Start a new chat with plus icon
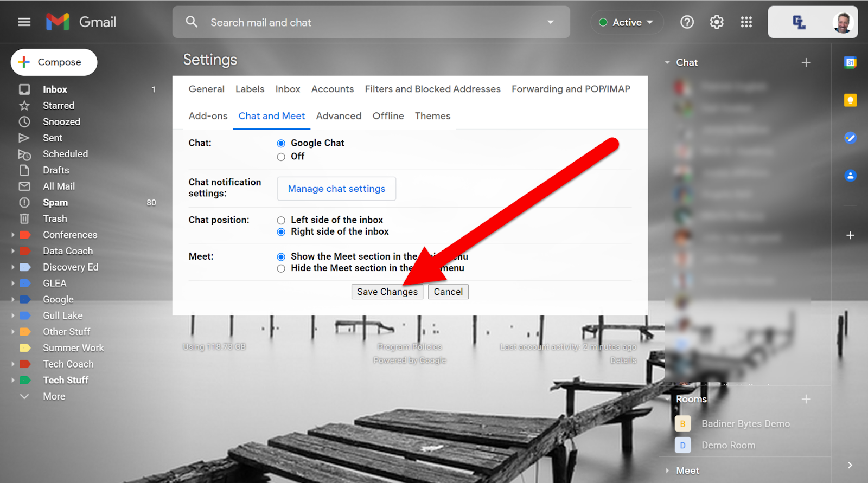 pyautogui.click(x=806, y=63)
